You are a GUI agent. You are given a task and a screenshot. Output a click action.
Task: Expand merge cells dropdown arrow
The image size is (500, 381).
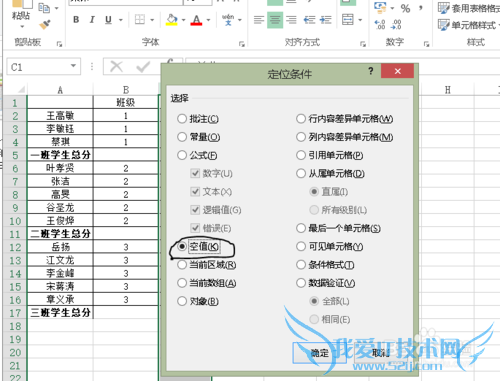360,20
